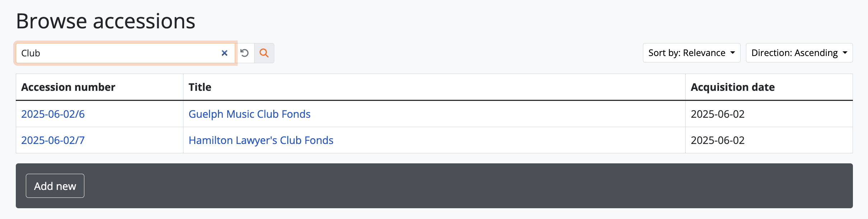Click the Accession number column header

[x=68, y=87]
